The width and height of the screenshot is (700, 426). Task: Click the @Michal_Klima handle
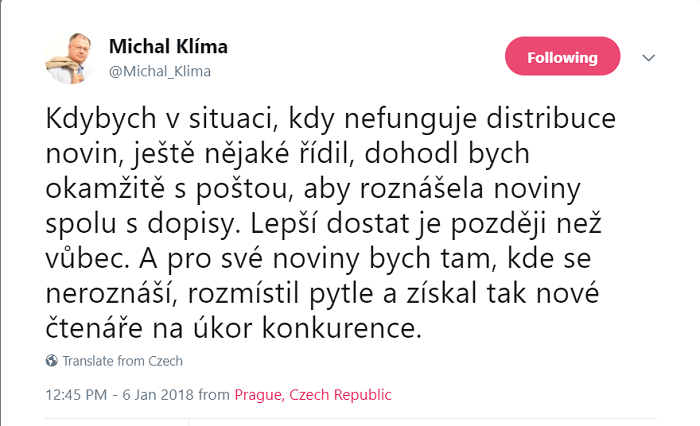pyautogui.click(x=159, y=71)
